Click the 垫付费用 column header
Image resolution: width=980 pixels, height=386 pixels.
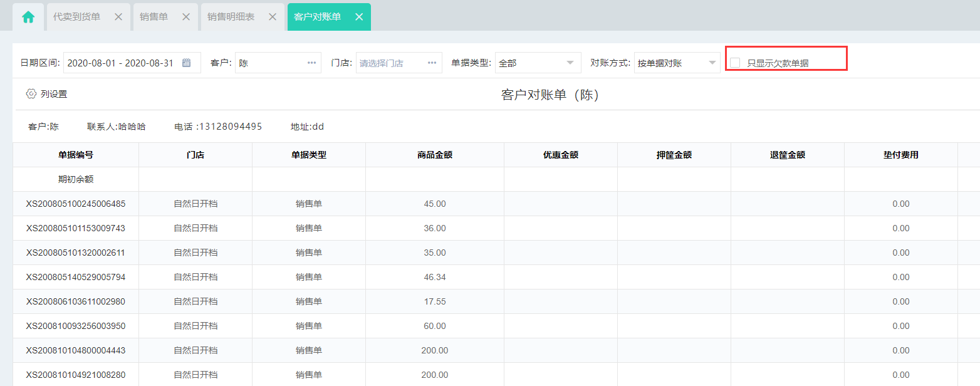point(901,155)
